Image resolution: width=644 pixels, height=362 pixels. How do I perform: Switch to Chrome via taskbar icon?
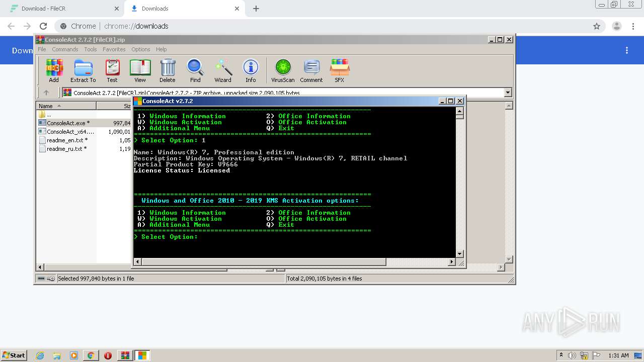pyautogui.click(x=91, y=355)
